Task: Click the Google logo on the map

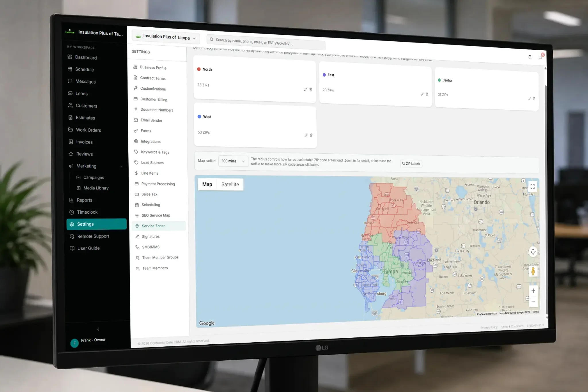Action: (x=207, y=323)
